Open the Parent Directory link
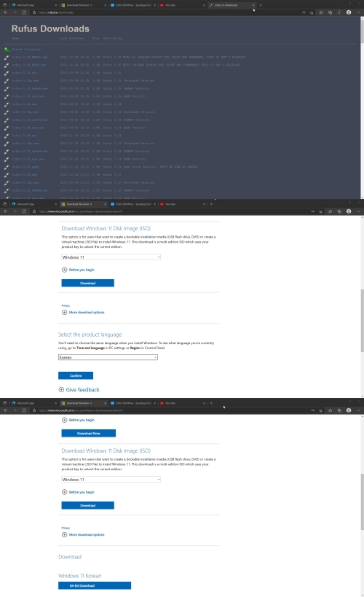The height and width of the screenshot is (597, 364). tap(26, 49)
